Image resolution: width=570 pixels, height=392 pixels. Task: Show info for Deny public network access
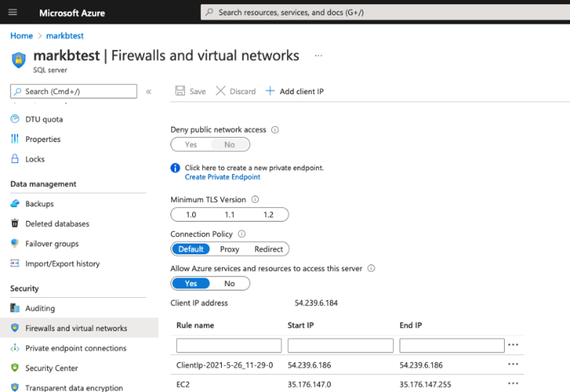(x=275, y=130)
